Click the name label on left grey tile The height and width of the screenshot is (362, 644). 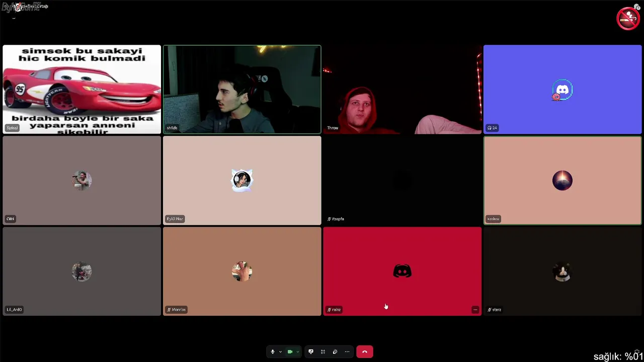(x=10, y=219)
